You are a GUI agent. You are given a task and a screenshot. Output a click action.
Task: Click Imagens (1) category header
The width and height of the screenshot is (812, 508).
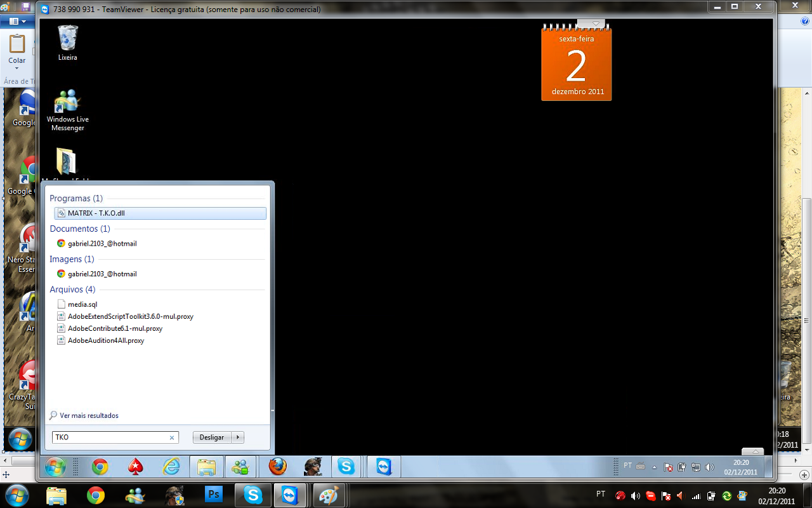[x=72, y=259]
